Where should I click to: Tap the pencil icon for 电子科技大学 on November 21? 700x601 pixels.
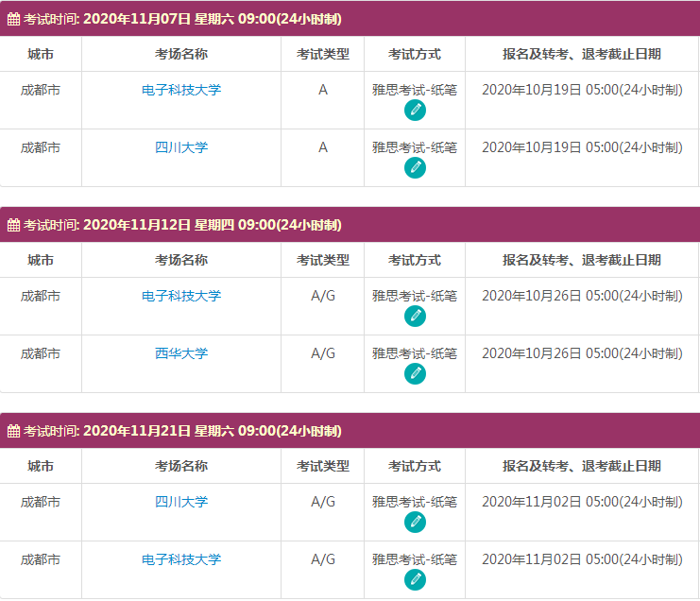415,579
